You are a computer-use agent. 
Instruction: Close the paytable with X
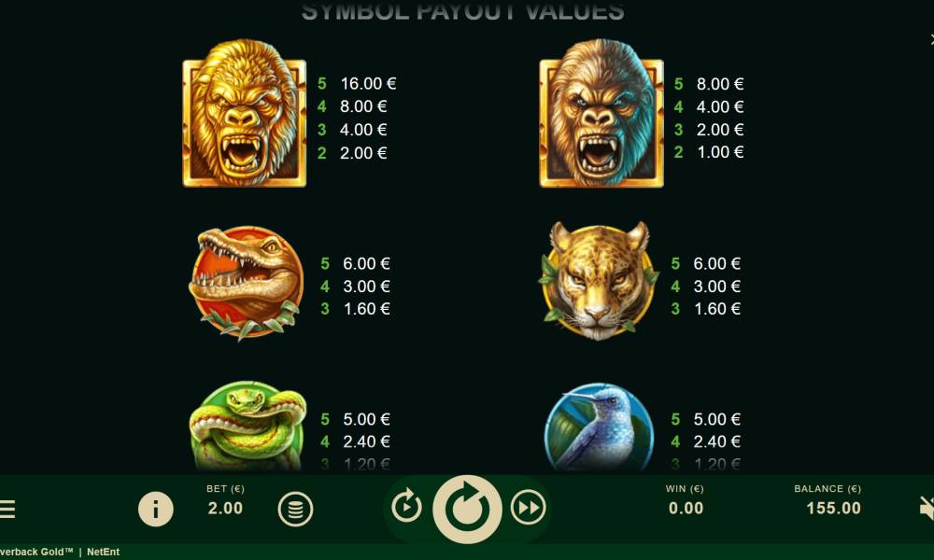[931, 39]
